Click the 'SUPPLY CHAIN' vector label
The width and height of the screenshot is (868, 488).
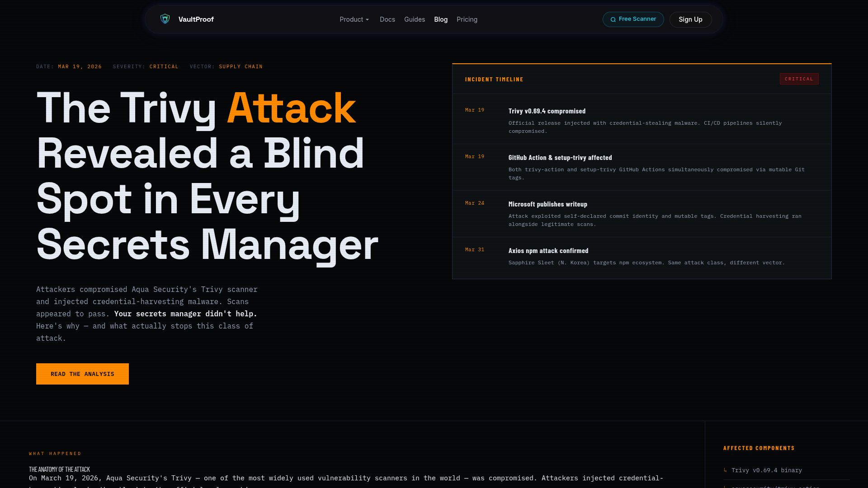coord(241,66)
